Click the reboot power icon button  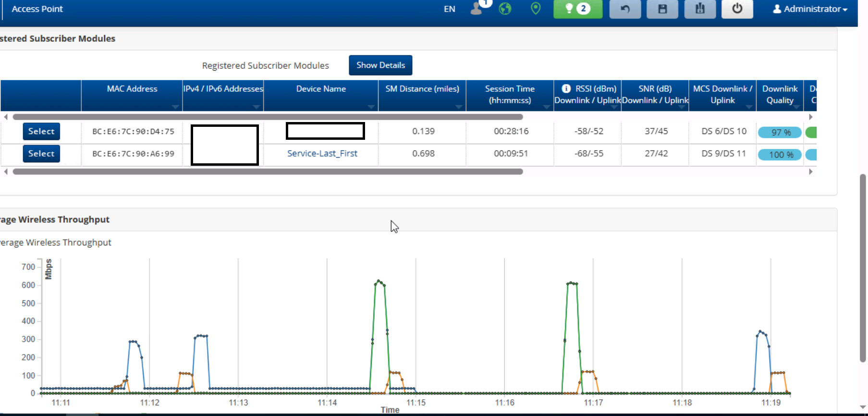point(737,9)
